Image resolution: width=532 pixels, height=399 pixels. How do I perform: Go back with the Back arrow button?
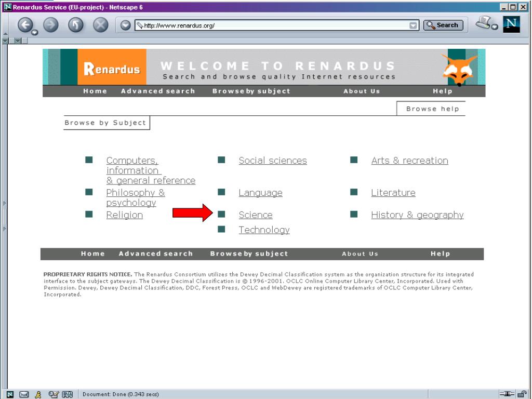[x=25, y=25]
